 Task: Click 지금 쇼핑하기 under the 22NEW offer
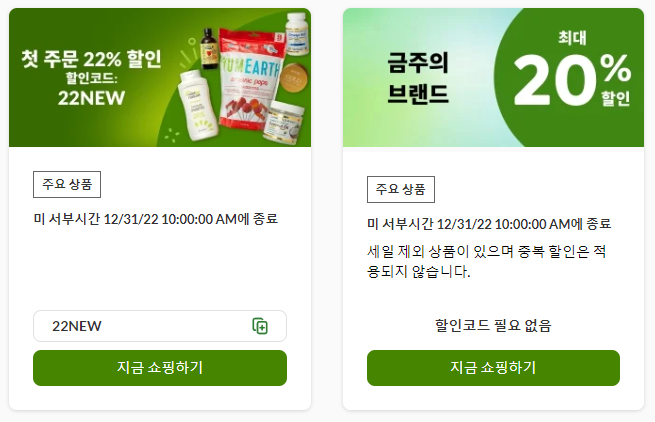click(160, 368)
